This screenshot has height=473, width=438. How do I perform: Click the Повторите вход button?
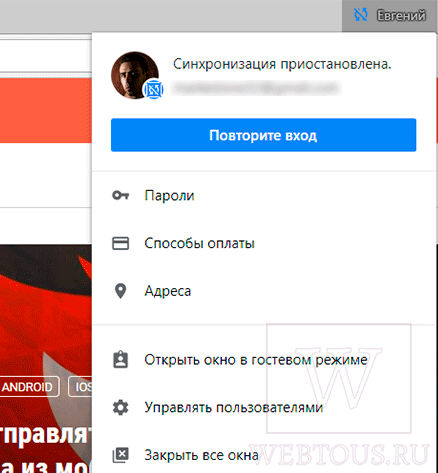click(x=263, y=135)
